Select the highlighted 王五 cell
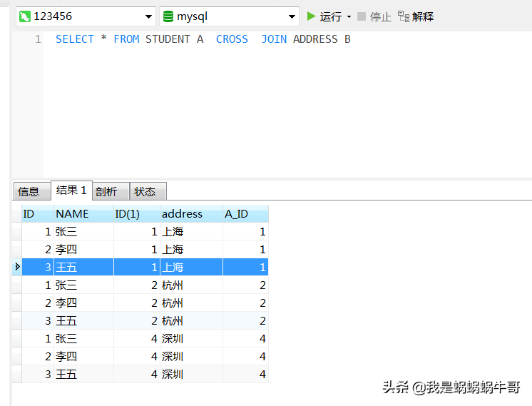The height and width of the screenshot is (406, 532). click(x=83, y=267)
